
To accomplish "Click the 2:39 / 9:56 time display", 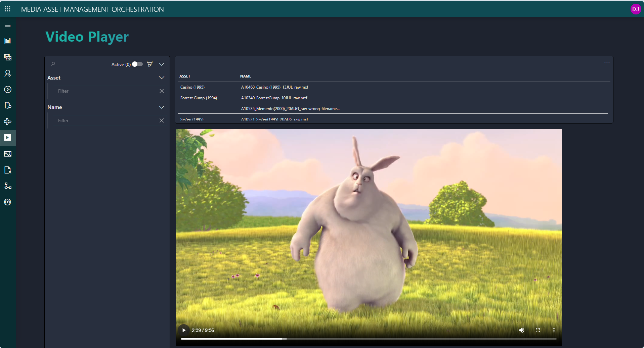I will [203, 330].
